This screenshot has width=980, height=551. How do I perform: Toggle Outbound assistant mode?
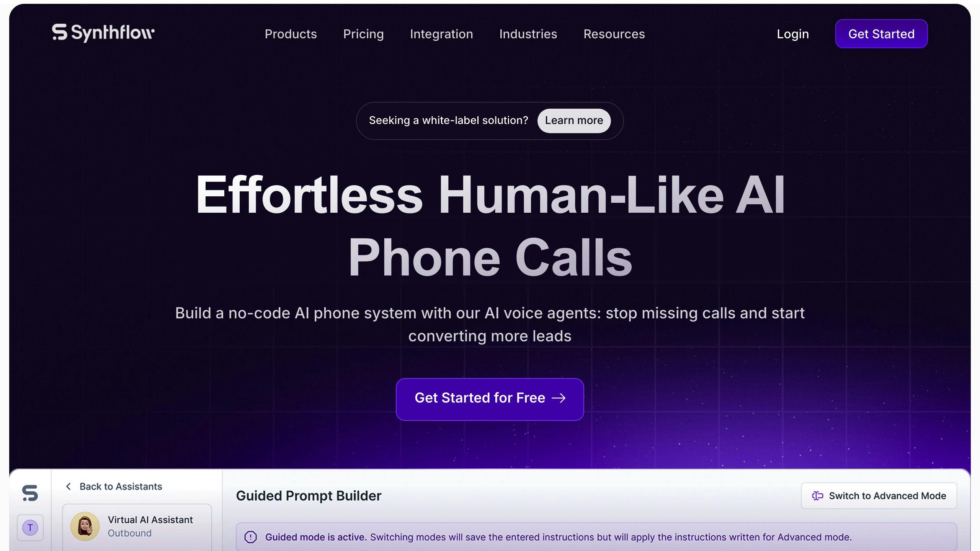(129, 533)
